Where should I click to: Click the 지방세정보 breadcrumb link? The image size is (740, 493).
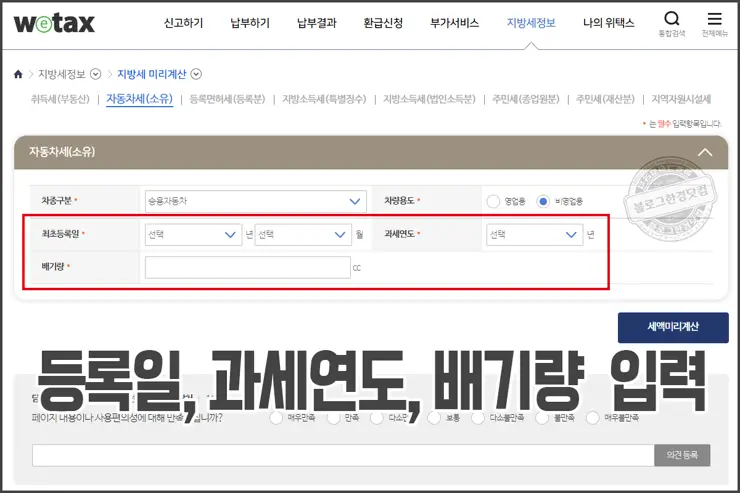point(62,74)
